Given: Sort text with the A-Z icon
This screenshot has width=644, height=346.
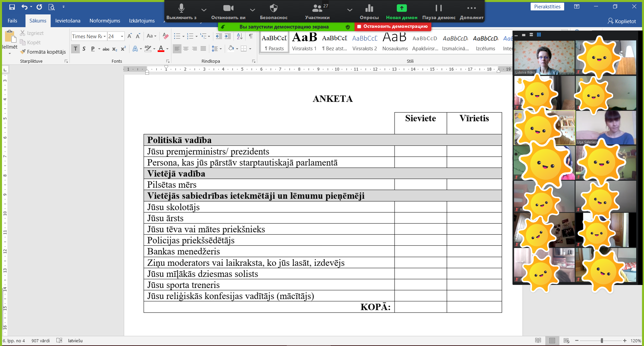Looking at the screenshot, I should click(x=239, y=36).
